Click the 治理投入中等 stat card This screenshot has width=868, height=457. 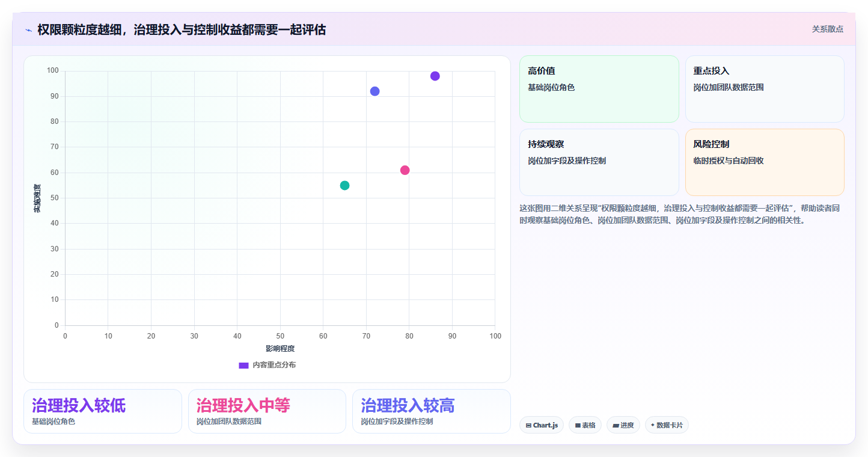(267, 411)
